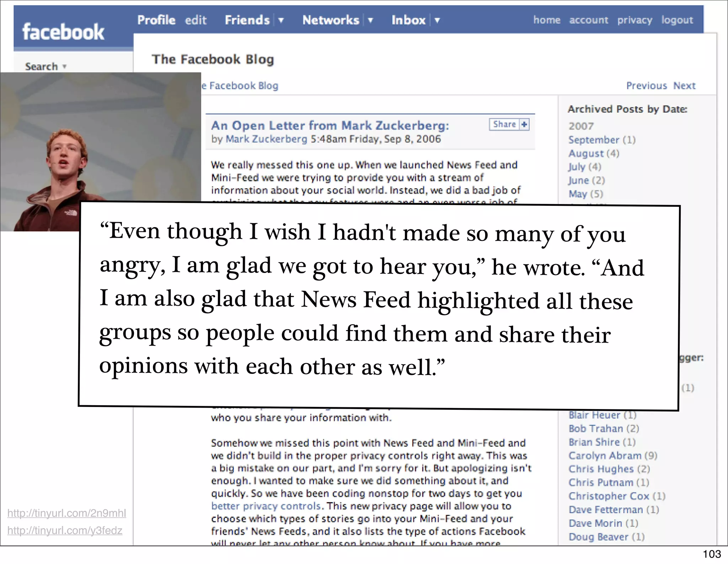Open Carolyn Abram (9) posts

(x=613, y=456)
